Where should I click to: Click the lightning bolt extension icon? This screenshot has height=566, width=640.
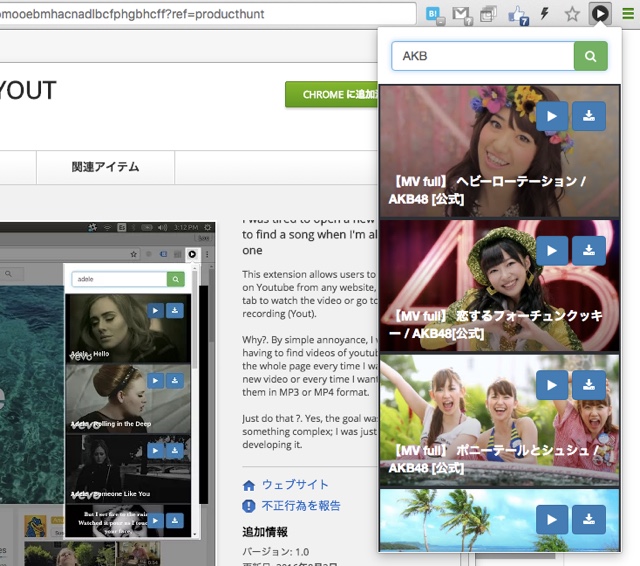pos(544,13)
